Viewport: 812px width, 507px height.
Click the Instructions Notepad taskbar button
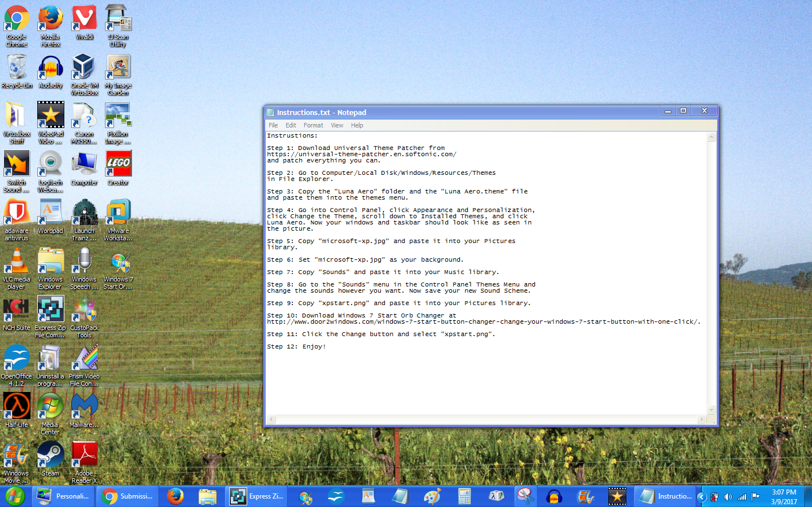pos(665,496)
